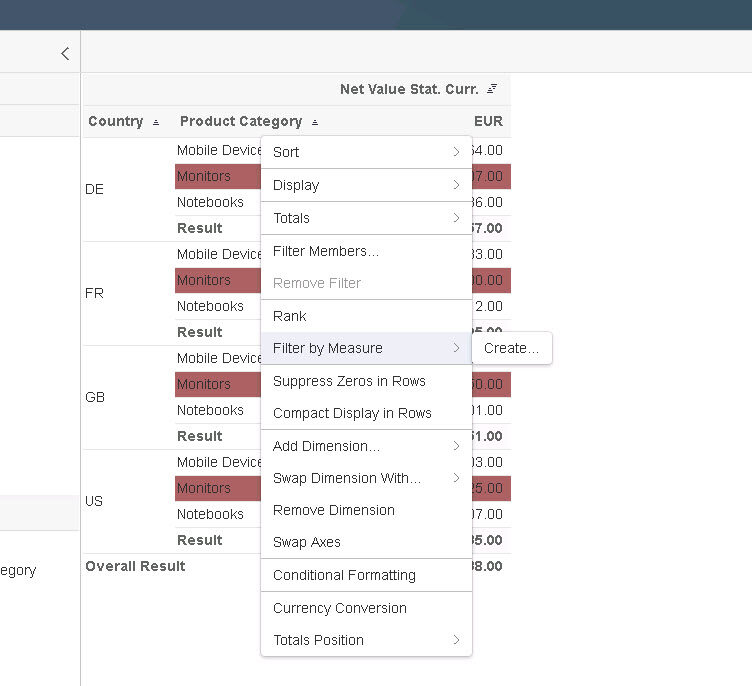Expand Swap Dimension With... submenu
This screenshot has width=752, height=686.
click(366, 478)
